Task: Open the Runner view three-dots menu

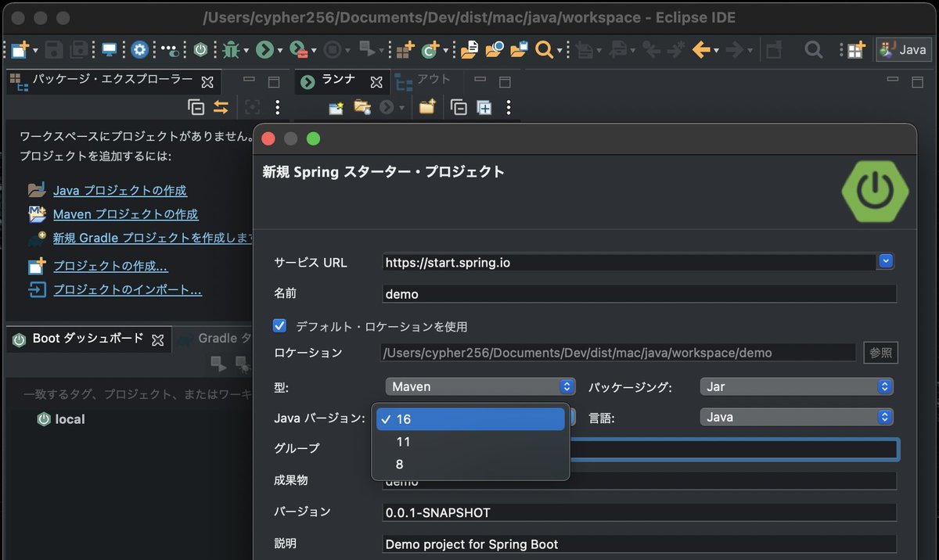Action: point(509,107)
